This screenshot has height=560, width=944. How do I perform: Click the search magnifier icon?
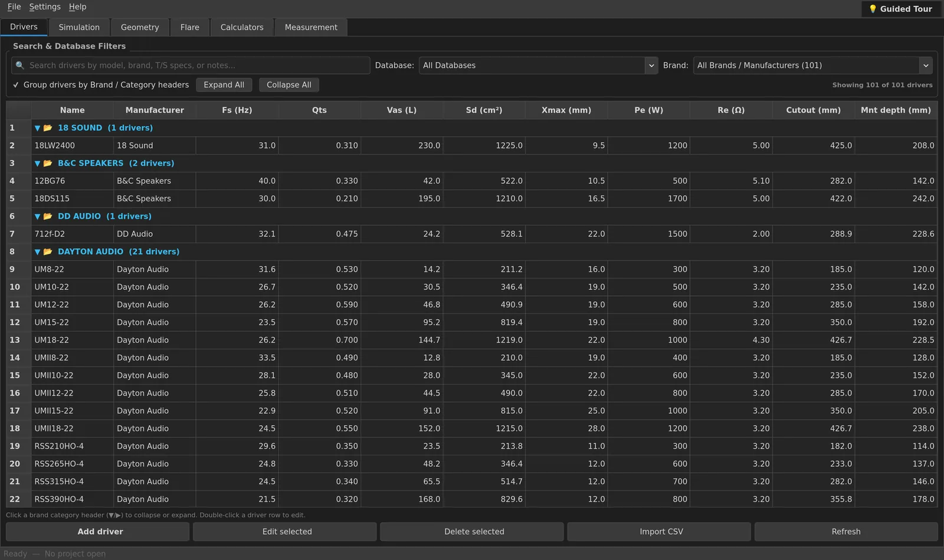pyautogui.click(x=19, y=65)
